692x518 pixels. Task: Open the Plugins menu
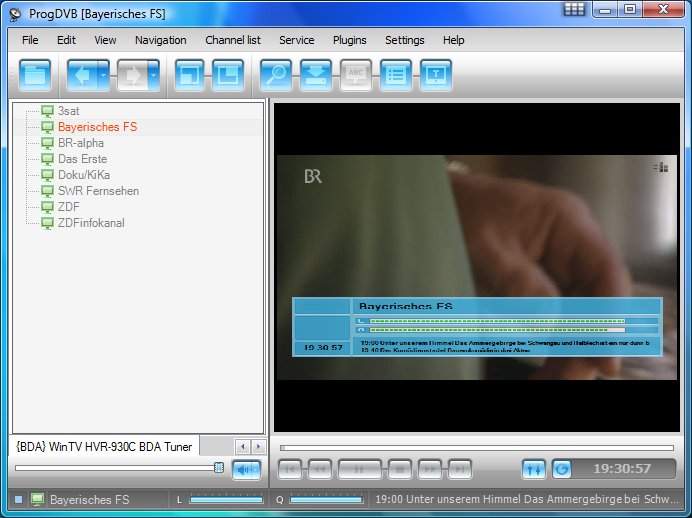point(350,40)
